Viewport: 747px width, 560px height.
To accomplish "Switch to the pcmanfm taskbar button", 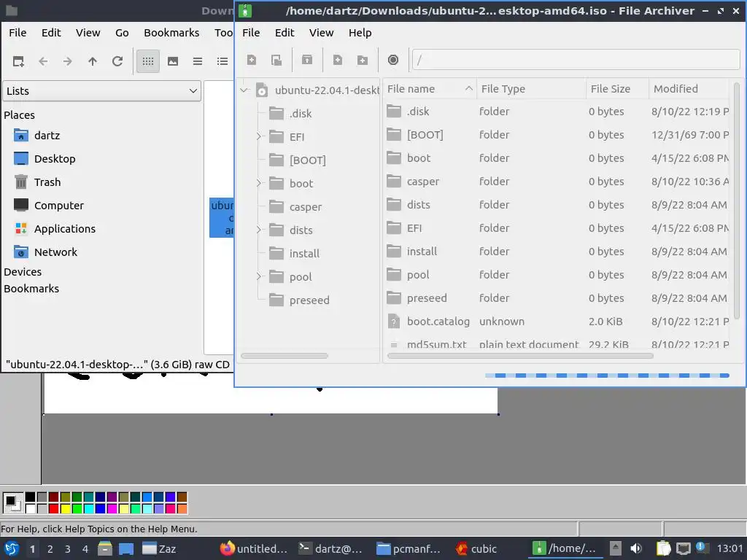I will [x=409, y=548].
